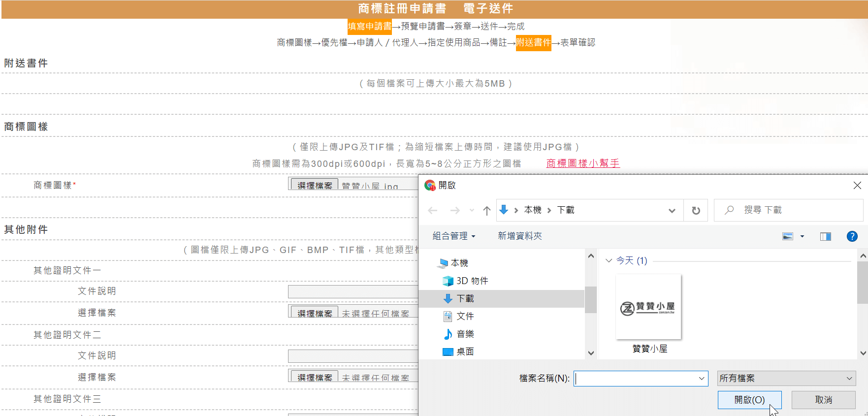Click the navigation pane scrollbar up arrow

tap(591, 256)
